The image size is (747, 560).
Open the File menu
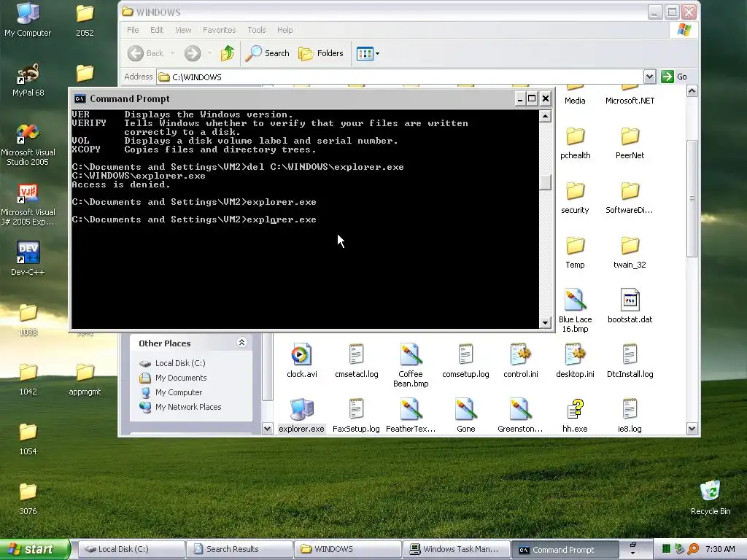coord(133,30)
